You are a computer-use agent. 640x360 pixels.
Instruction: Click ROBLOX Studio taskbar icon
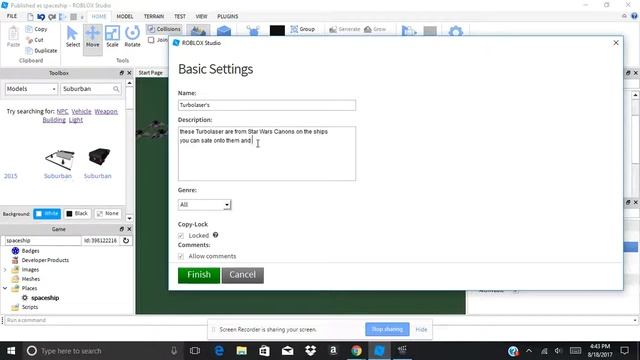pos(379,351)
